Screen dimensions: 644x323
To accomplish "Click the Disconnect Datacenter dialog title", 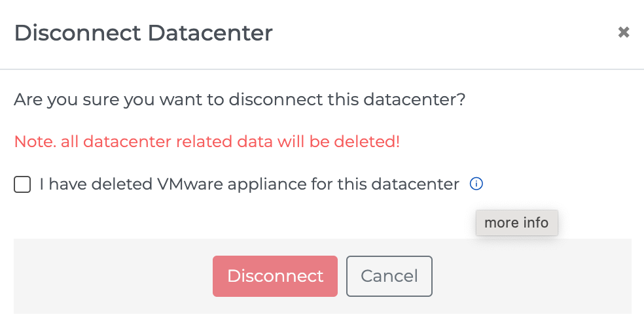I will pyautogui.click(x=143, y=33).
